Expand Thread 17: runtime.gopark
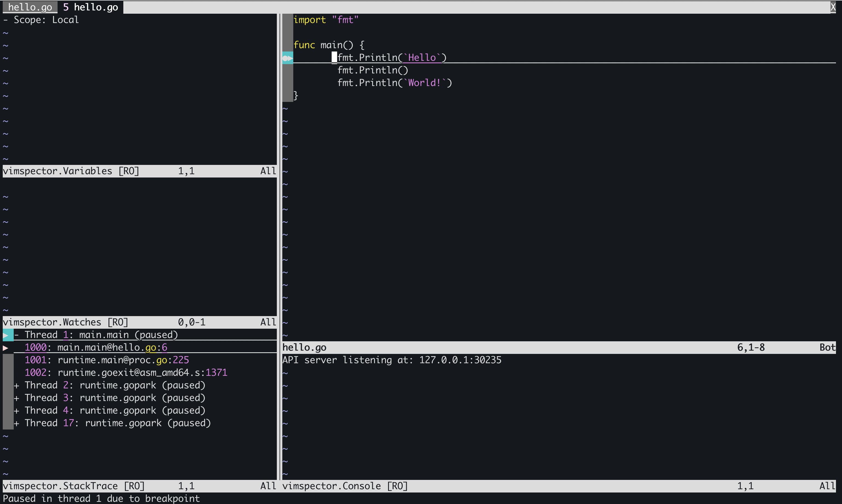The width and height of the screenshot is (842, 504). click(16, 423)
